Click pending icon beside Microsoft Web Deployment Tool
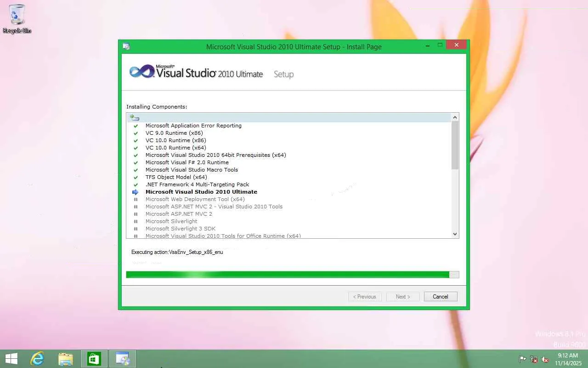This screenshot has width=588, height=368. [x=136, y=199]
